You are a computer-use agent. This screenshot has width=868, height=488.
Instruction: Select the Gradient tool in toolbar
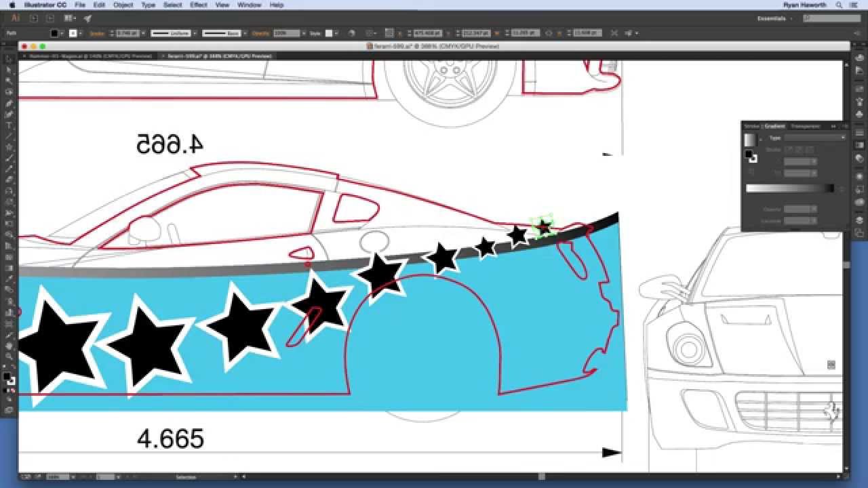9,268
